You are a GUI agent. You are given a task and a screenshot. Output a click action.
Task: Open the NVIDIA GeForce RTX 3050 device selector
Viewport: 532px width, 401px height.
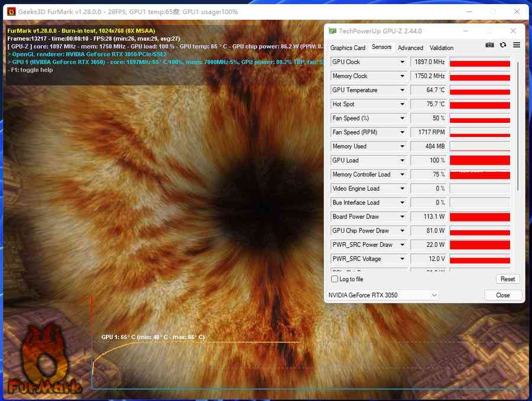[x=382, y=295]
